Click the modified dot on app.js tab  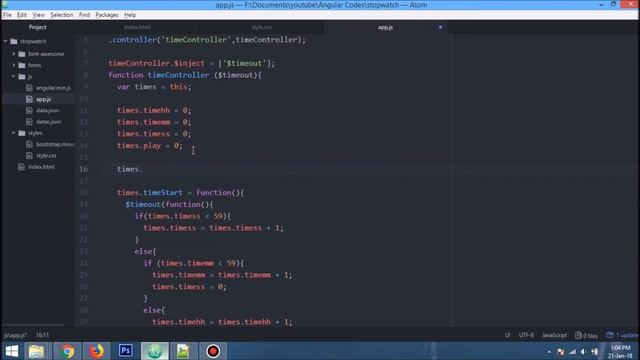click(x=440, y=27)
